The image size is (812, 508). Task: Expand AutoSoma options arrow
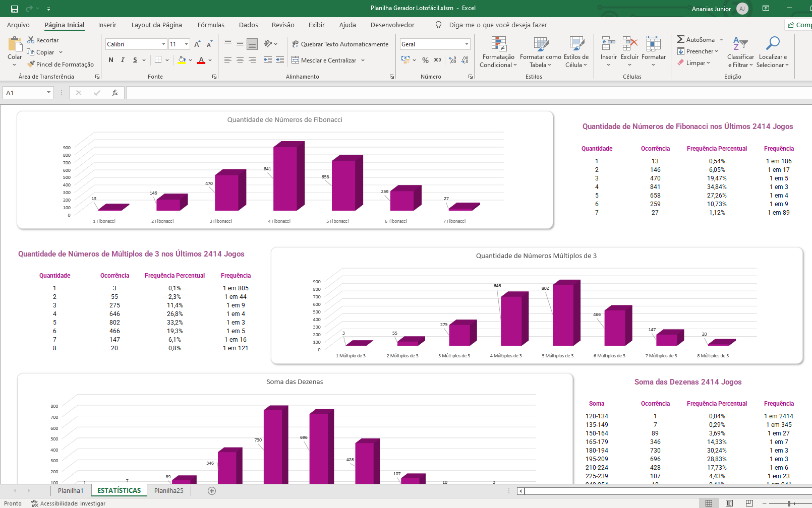tap(721, 39)
